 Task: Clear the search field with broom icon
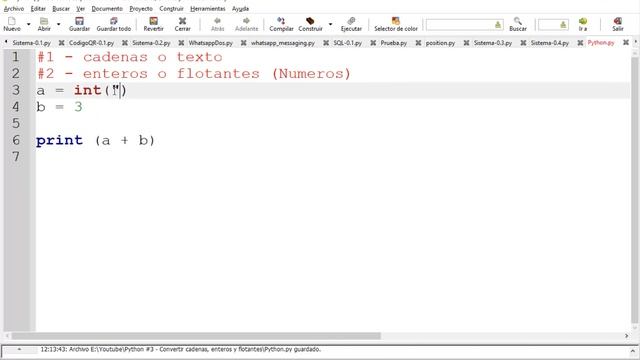(498, 25)
